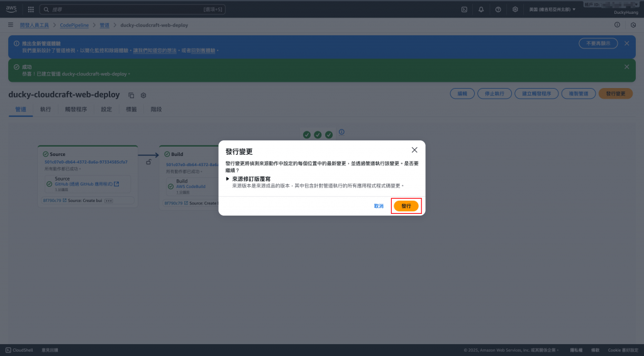The image size is (644, 356).
Task: Copy the pipeline name icon
Action: (x=131, y=95)
